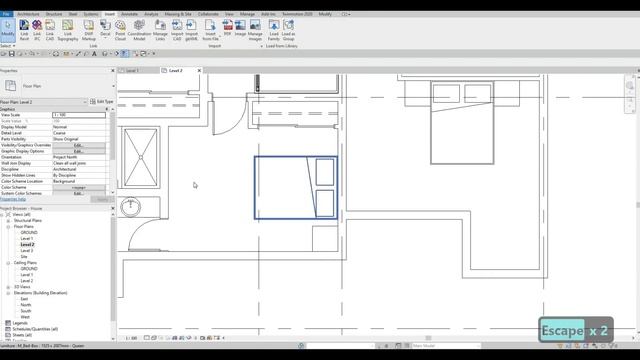640x360 pixels.
Task: Close the Level 2 view tab
Action: coord(199,71)
